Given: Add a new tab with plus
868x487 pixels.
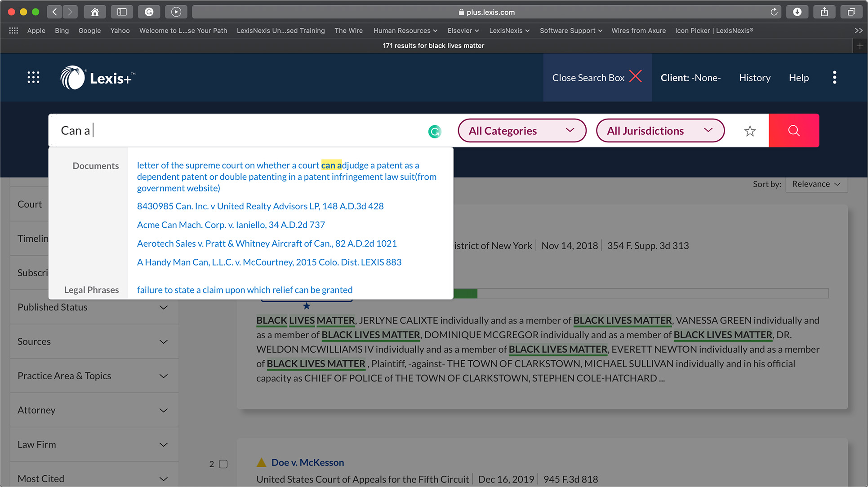Looking at the screenshot, I should [859, 46].
